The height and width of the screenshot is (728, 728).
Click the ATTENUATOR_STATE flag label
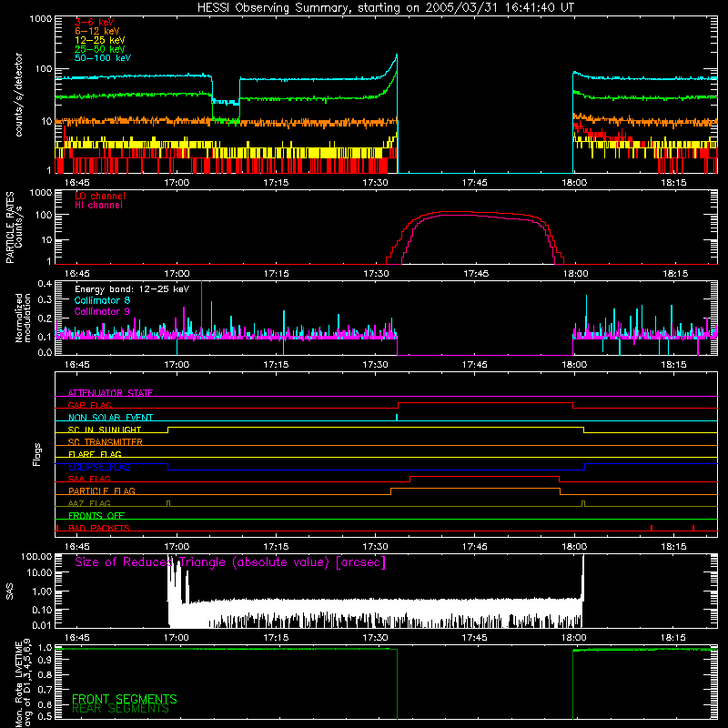click(110, 393)
